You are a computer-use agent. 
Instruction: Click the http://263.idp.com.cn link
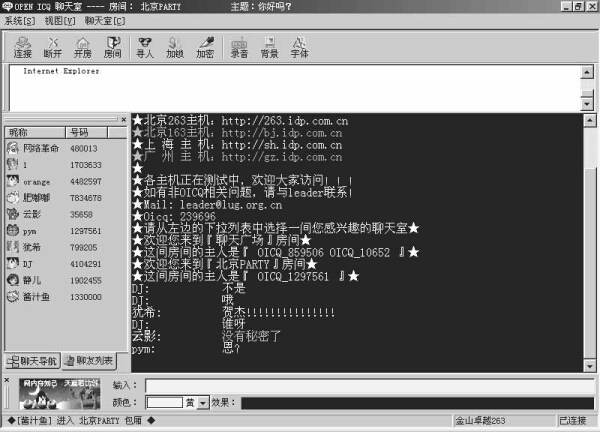[285, 121]
